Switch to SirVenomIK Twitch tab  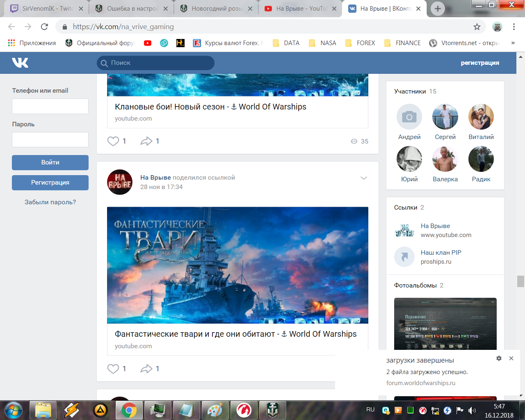(47, 9)
